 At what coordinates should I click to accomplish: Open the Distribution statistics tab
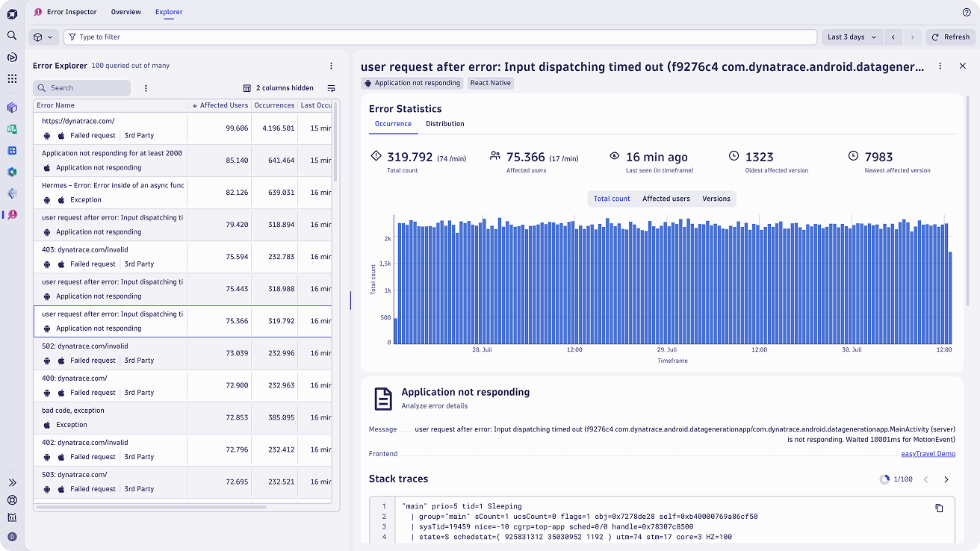point(444,124)
